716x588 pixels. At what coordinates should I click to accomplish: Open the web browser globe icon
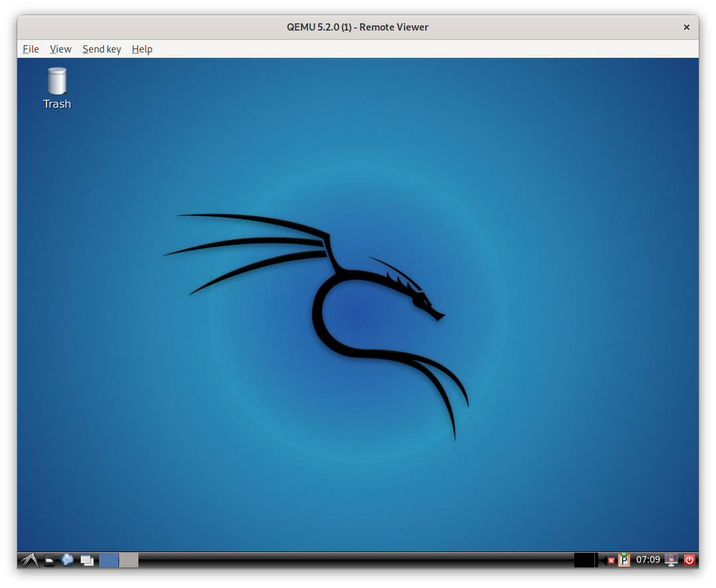[x=67, y=560]
